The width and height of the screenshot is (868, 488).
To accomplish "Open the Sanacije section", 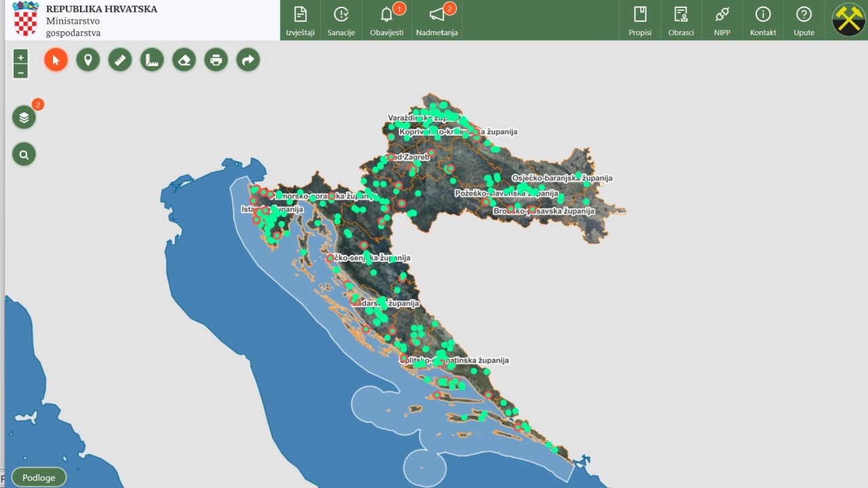I will click(341, 20).
